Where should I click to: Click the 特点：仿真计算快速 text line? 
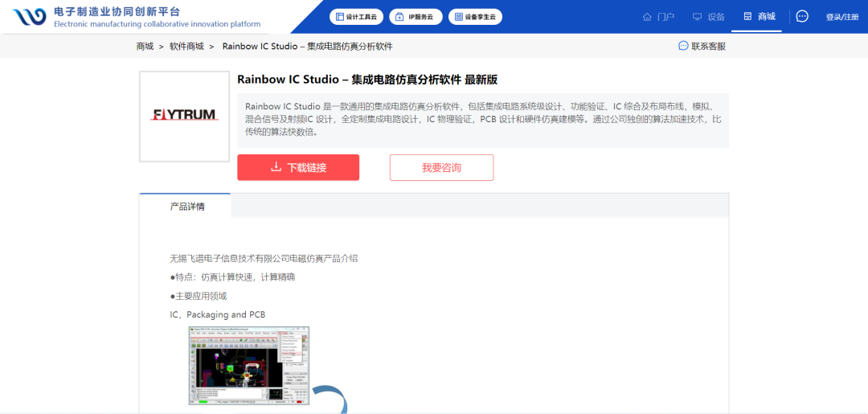pyautogui.click(x=232, y=277)
